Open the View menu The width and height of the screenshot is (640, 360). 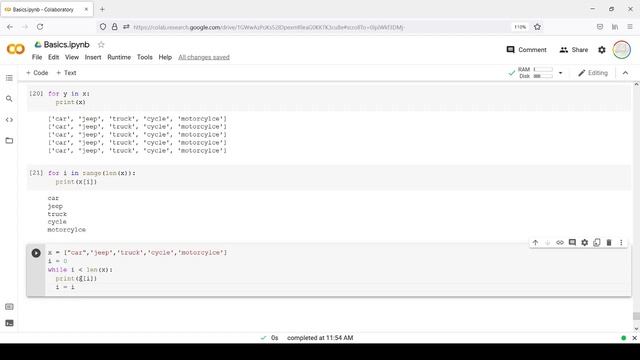click(72, 57)
